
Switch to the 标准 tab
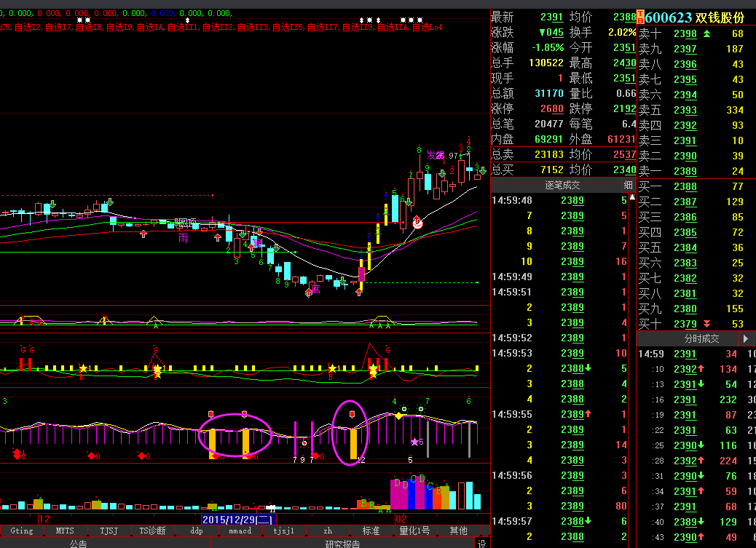pos(371,531)
